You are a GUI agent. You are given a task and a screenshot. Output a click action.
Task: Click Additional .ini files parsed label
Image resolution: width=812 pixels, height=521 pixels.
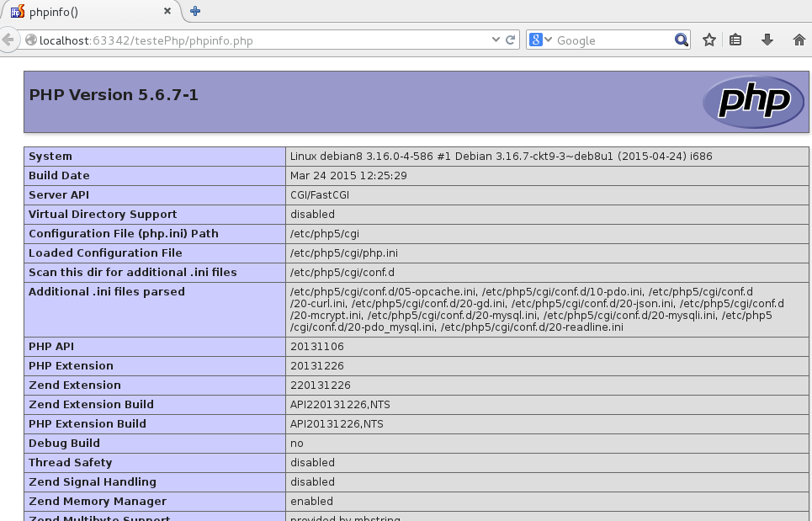pos(107,291)
